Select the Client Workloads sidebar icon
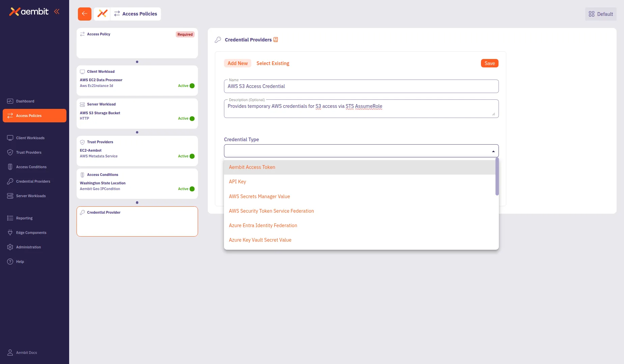624x364 pixels. 9,138
